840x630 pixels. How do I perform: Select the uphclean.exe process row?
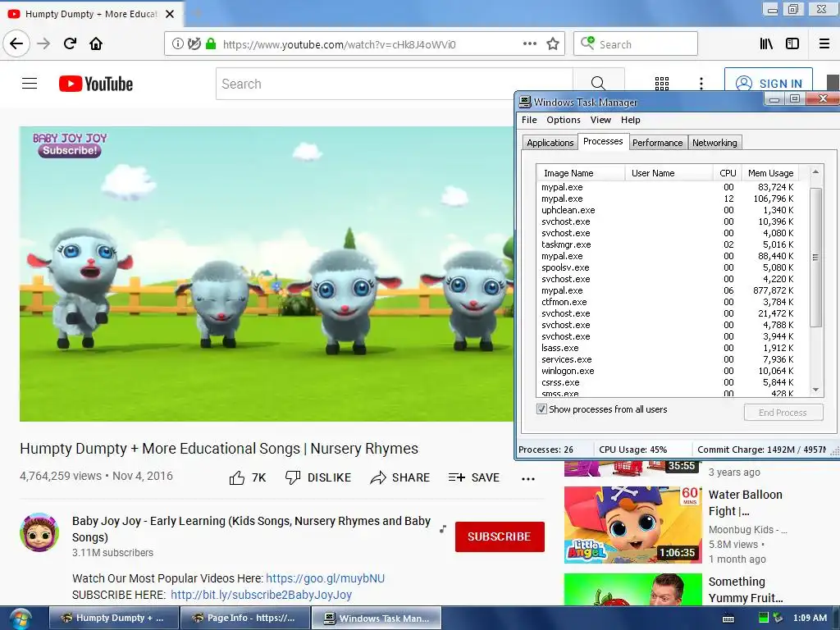pyautogui.click(x=668, y=210)
